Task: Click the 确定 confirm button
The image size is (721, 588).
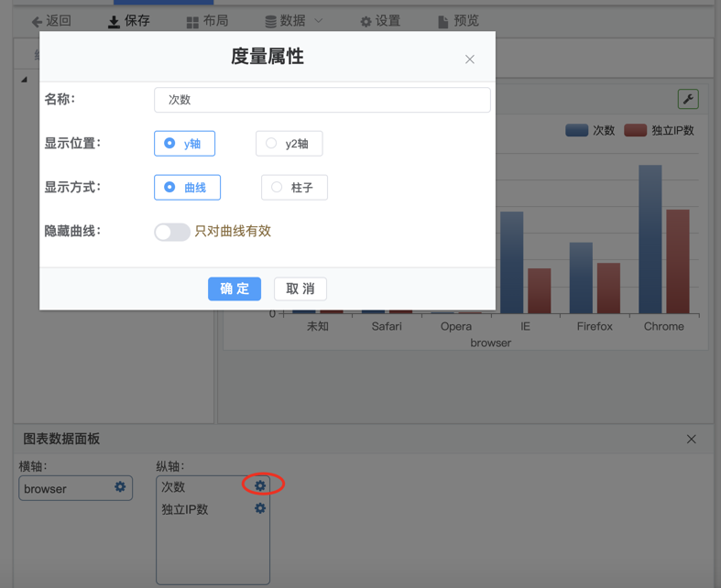Action: pyautogui.click(x=235, y=289)
